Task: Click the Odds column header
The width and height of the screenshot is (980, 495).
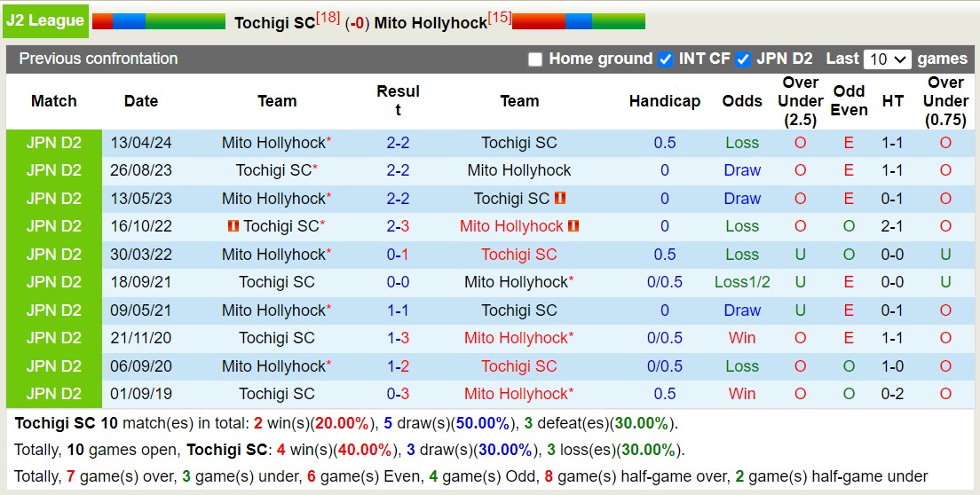Action: tap(741, 101)
